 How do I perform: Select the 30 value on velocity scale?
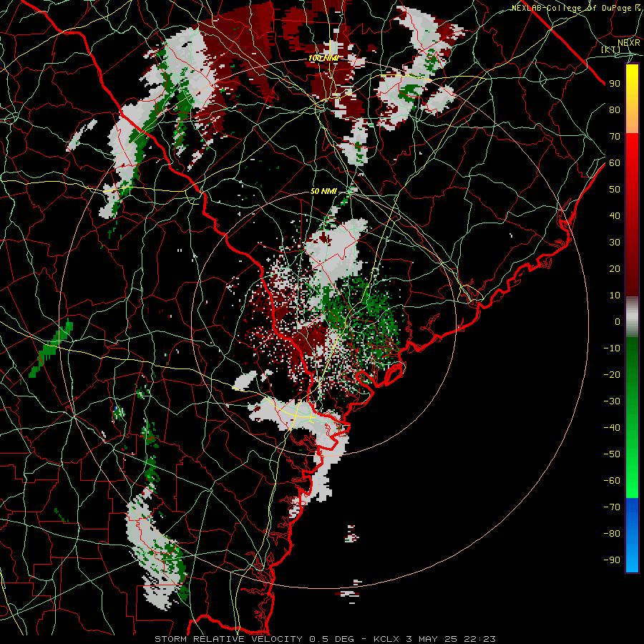tap(615, 243)
